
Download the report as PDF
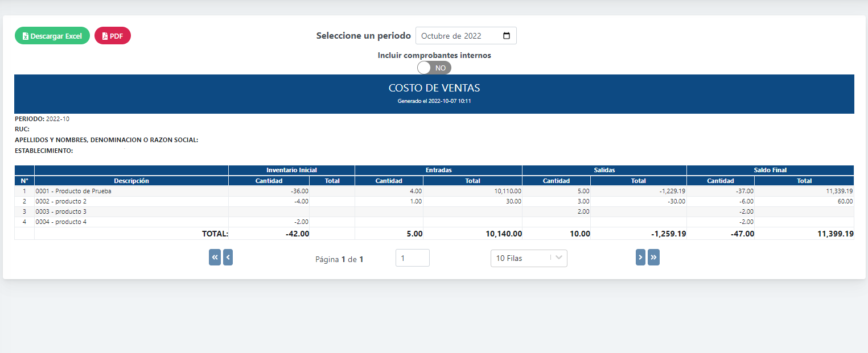[x=112, y=36]
